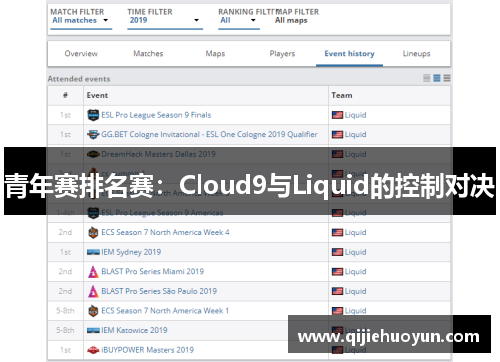Switch to the Matches tab

(x=148, y=54)
